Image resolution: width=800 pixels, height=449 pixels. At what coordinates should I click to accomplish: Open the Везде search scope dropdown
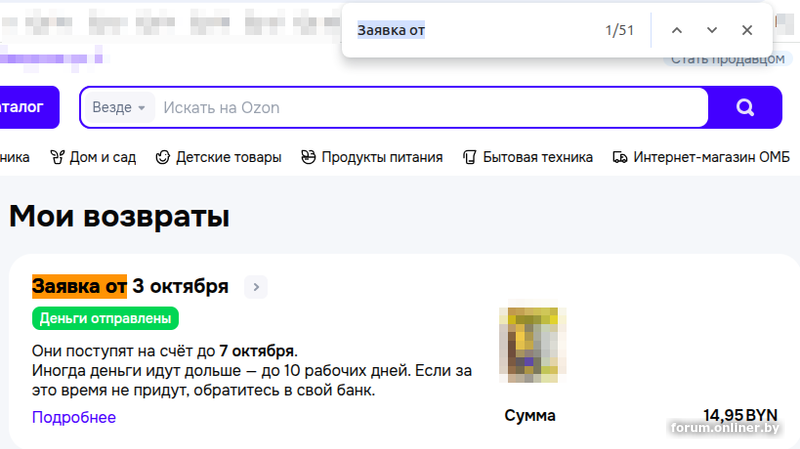(x=119, y=108)
